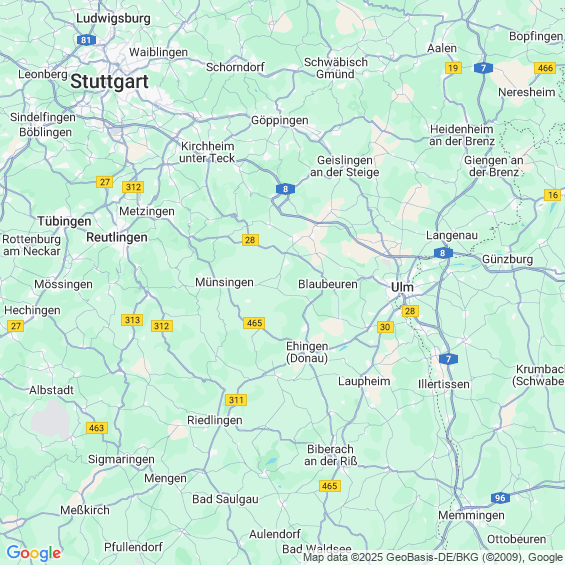This screenshot has height=565, width=565.
Task: Select the Ulm city label
Action: 402,287
